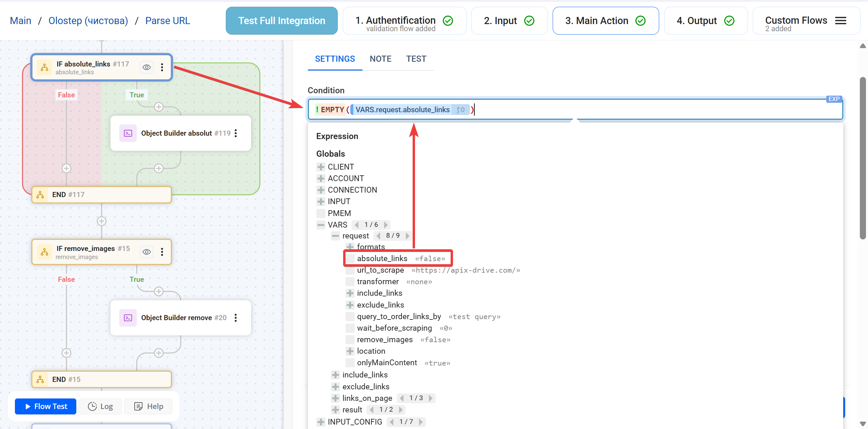Click the EXP badge on the condition field

pos(834,99)
